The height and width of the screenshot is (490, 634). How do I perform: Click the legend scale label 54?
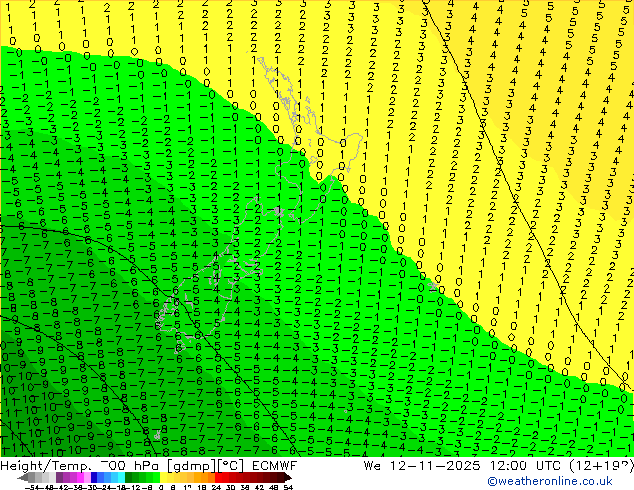[289, 487]
